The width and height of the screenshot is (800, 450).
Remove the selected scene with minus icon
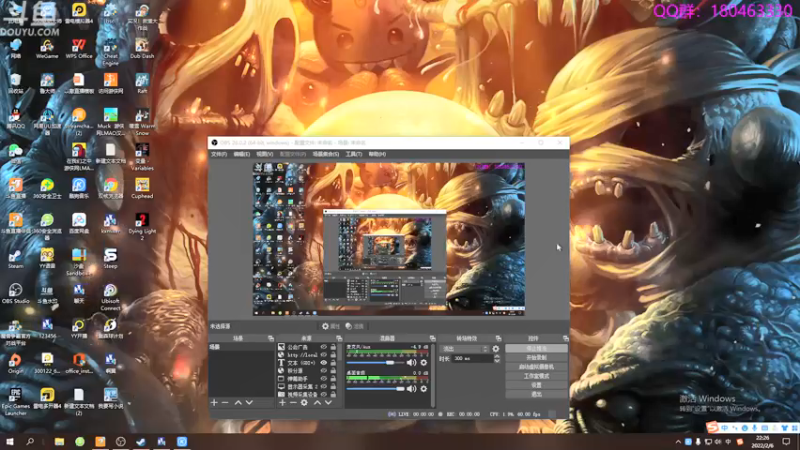(225, 403)
